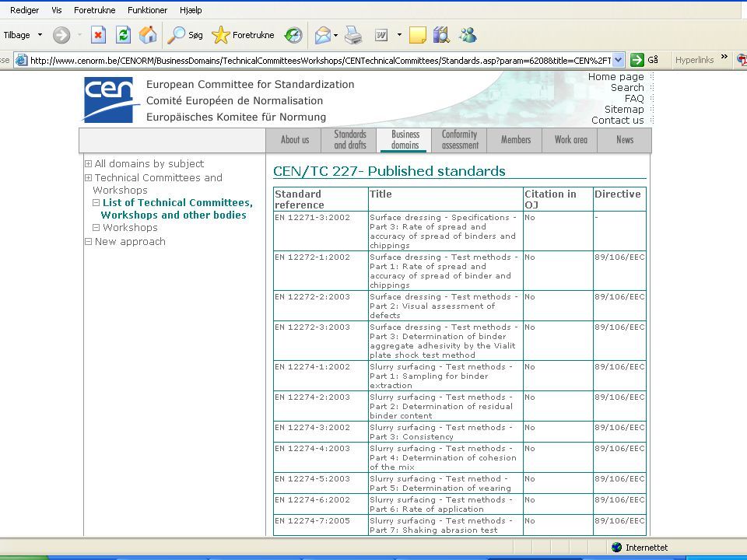Open the Rediger menu
Viewport: 747px width, 560px height.
(24, 10)
